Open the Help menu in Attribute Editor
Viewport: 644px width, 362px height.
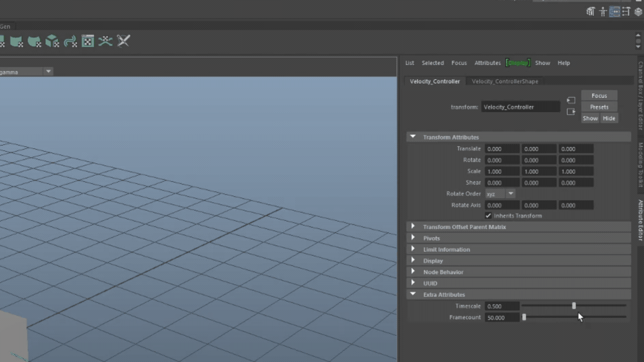click(563, 63)
